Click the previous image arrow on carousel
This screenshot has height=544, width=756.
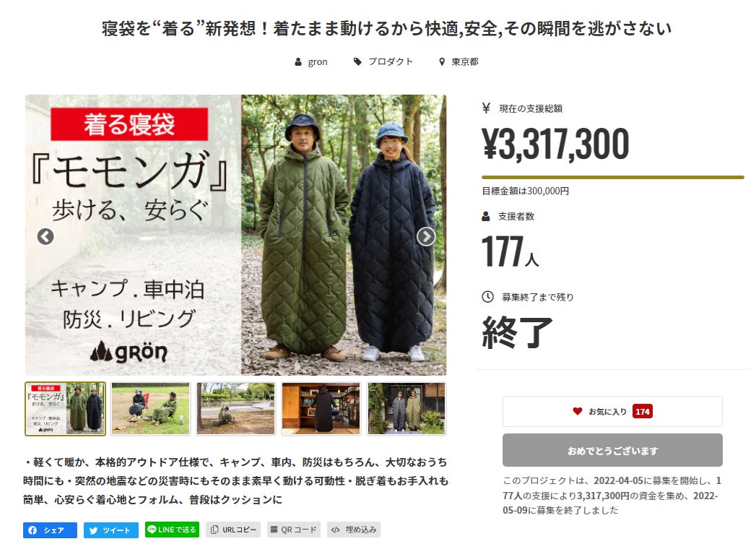coord(45,236)
